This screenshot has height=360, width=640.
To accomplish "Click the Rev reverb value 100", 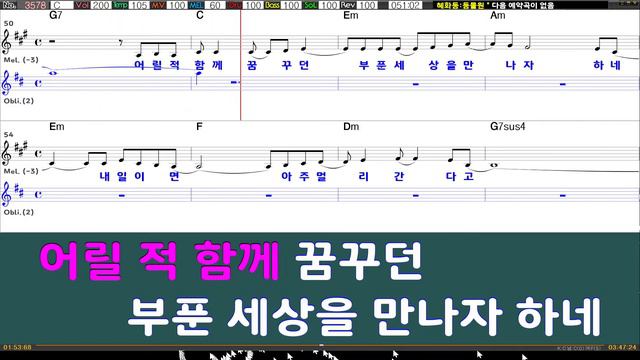I will (x=367, y=5).
